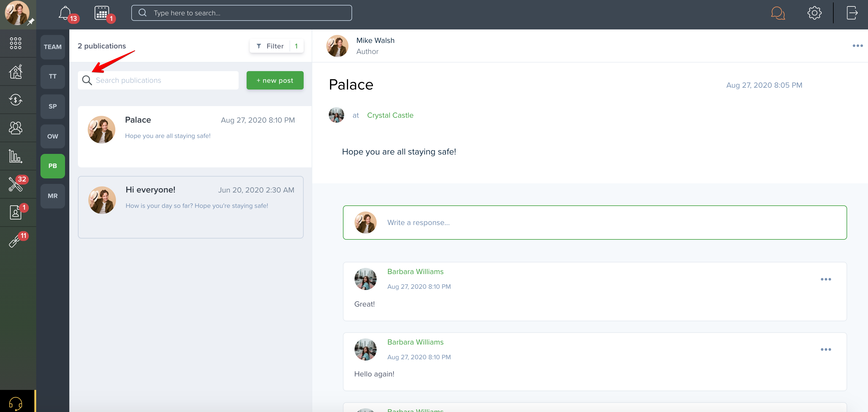Open options for Barbara's 'Great!' comment

point(826,279)
